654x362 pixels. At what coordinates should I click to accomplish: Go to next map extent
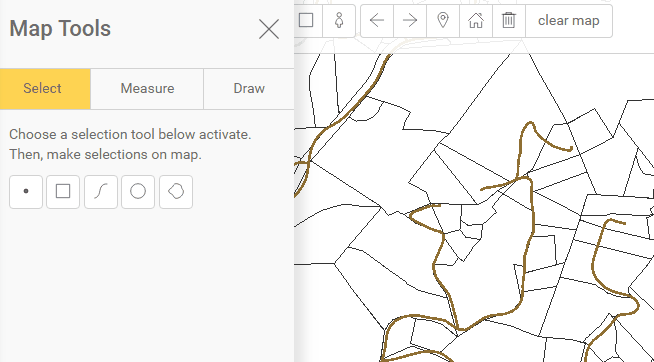pyautogui.click(x=410, y=21)
